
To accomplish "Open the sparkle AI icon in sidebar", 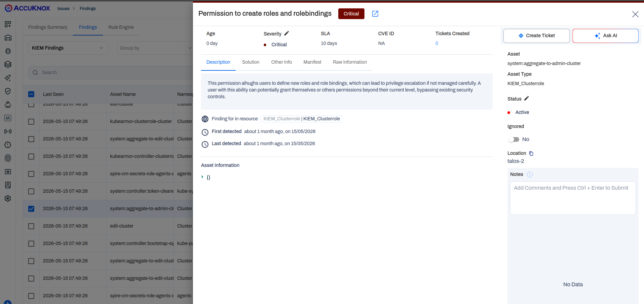I will click(8, 78).
